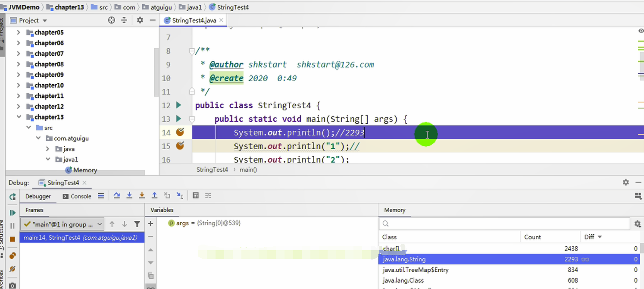This screenshot has height=289, width=644.
Task: Click inside Memory class search field
Action: 504,223
